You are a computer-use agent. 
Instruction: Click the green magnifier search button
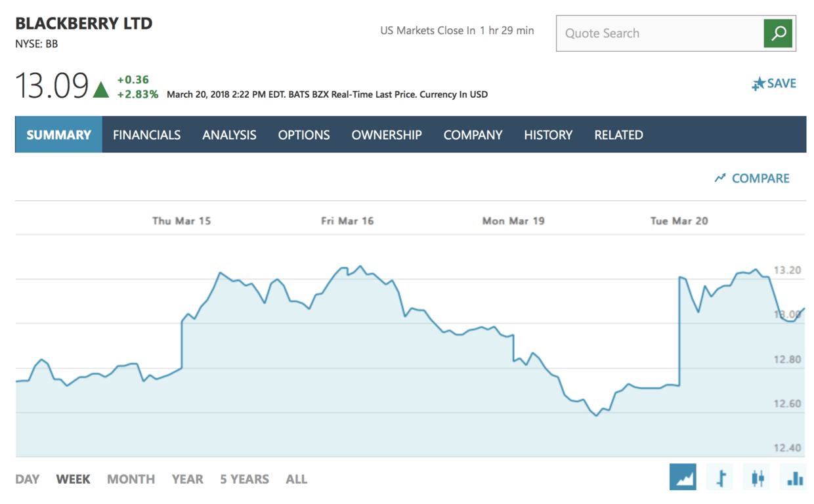[x=778, y=33]
